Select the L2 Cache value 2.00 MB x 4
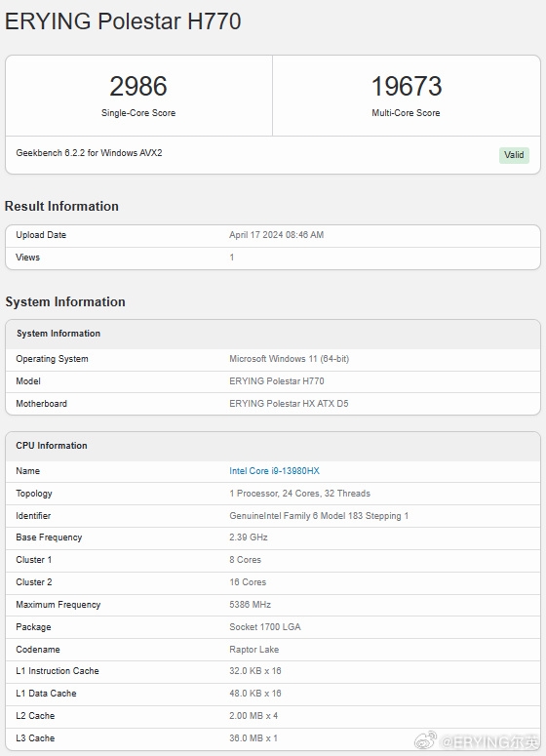The width and height of the screenshot is (546, 756). [253, 715]
